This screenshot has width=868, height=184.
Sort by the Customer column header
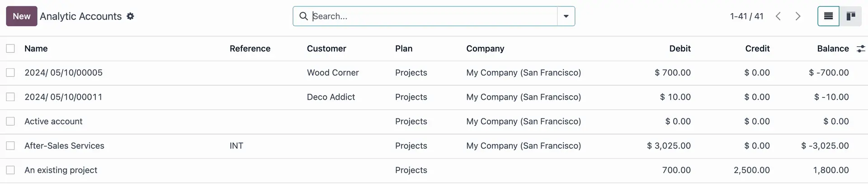click(x=326, y=48)
